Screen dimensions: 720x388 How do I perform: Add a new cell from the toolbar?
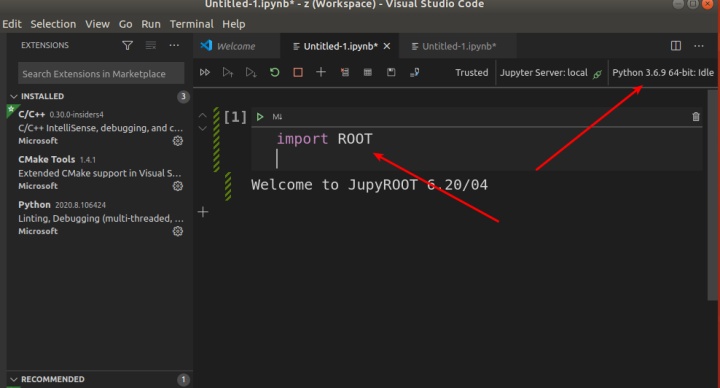321,72
